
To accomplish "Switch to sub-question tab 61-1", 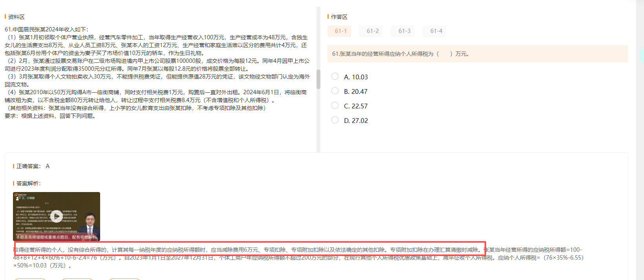I will click(340, 31).
